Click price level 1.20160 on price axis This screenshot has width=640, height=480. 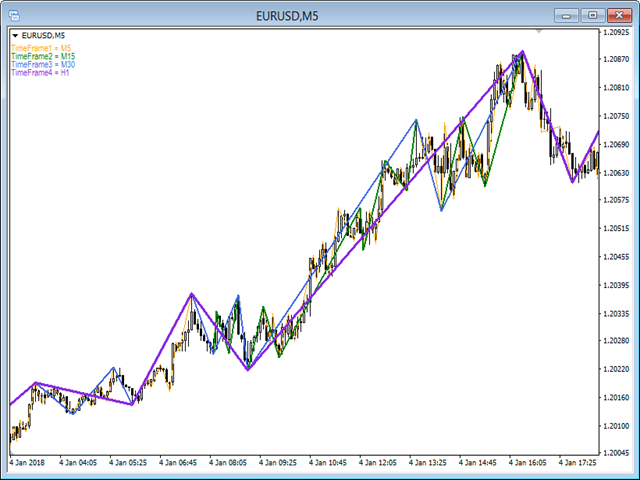tap(616, 397)
